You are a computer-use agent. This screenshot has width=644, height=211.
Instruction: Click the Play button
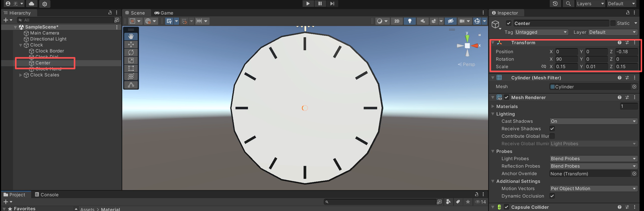pyautogui.click(x=308, y=4)
